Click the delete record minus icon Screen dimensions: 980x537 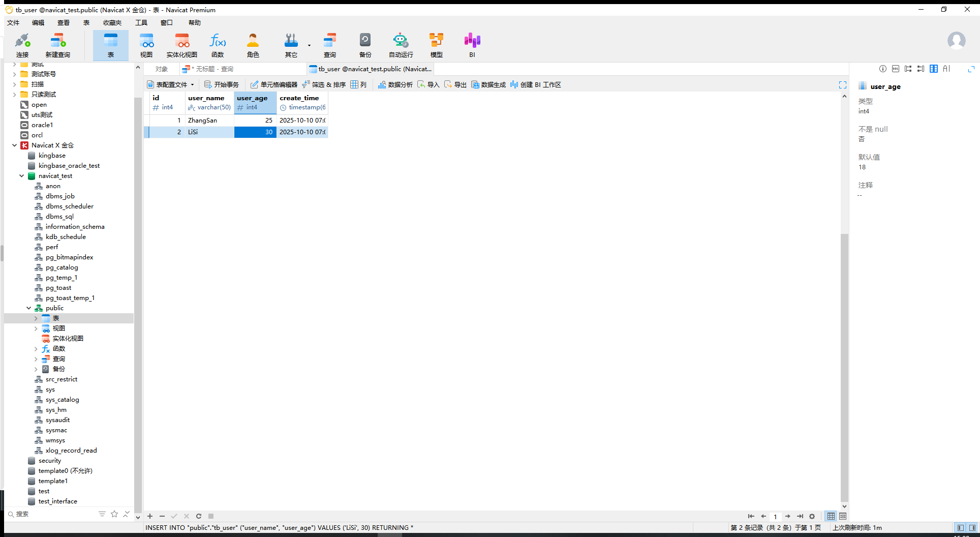pyautogui.click(x=162, y=516)
